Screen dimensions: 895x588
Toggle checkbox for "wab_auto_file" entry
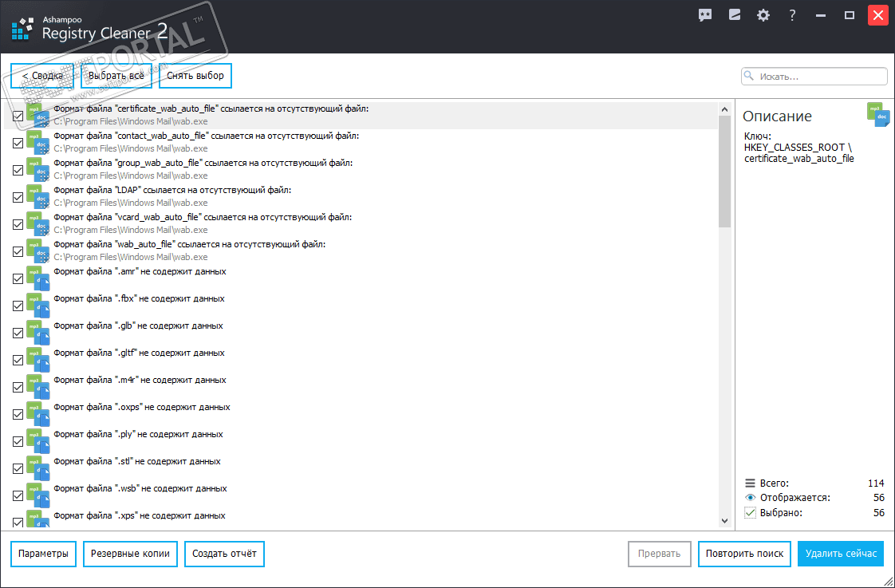click(x=18, y=252)
